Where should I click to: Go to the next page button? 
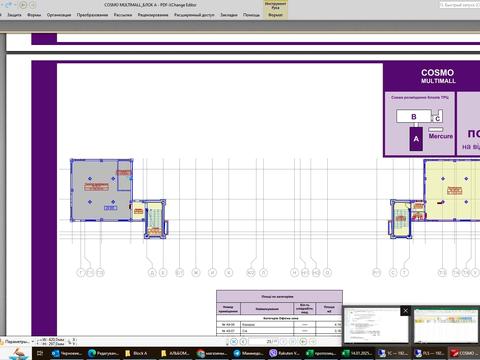[283, 342]
